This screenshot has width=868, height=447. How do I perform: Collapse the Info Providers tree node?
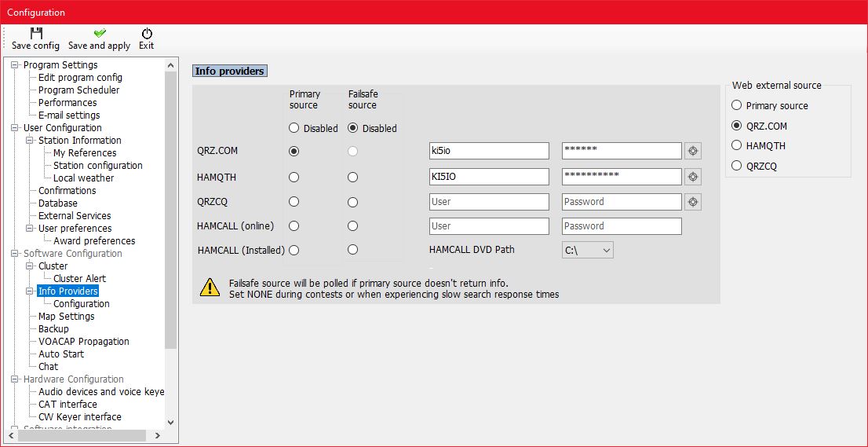tap(29, 291)
